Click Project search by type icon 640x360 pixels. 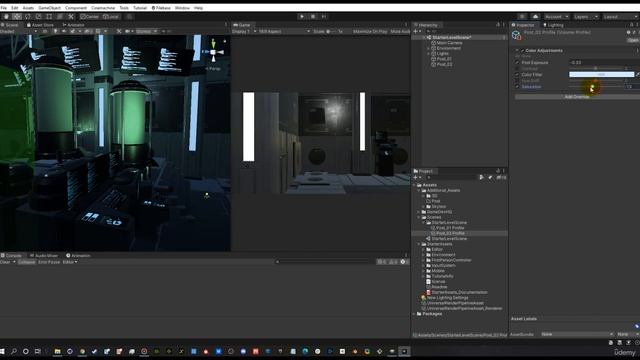482,178
